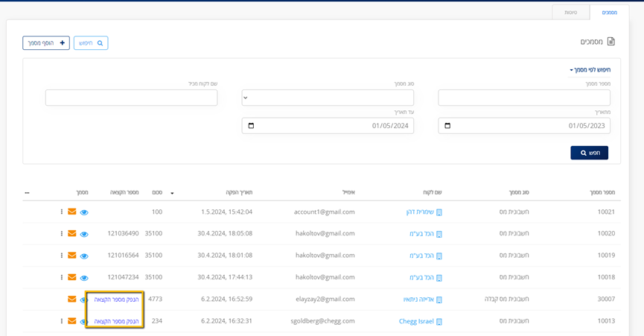Click the תאריך הפקה column header
Screen dimensions: 644x336
point(239,192)
